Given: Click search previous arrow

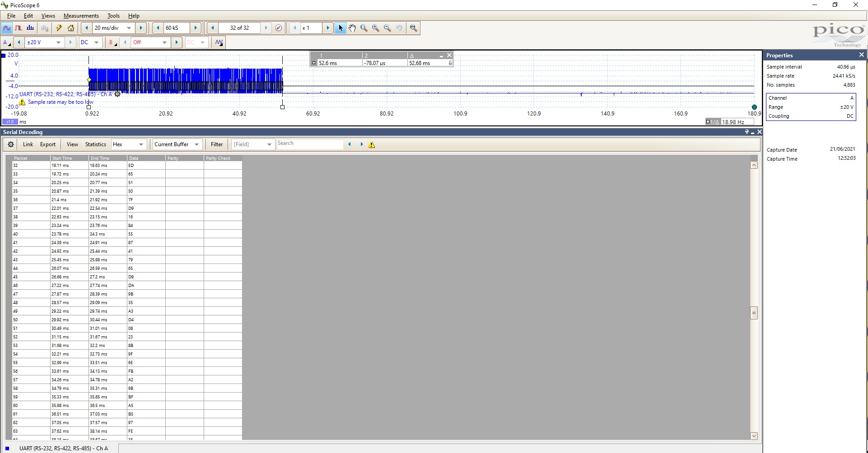Looking at the screenshot, I should point(350,144).
